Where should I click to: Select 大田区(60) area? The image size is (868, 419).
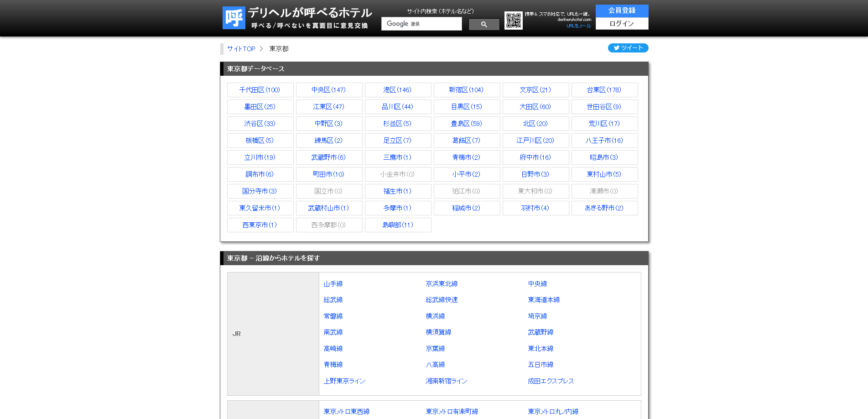[x=535, y=107]
